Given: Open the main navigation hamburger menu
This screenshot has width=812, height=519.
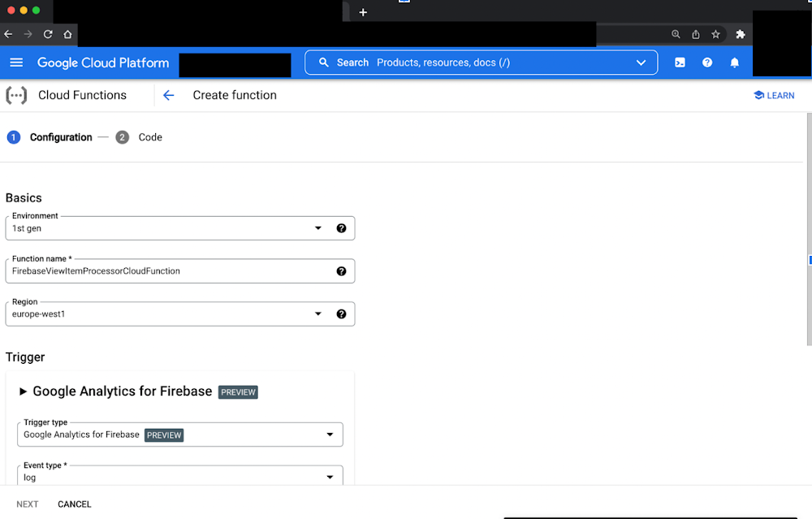Looking at the screenshot, I should [x=16, y=63].
